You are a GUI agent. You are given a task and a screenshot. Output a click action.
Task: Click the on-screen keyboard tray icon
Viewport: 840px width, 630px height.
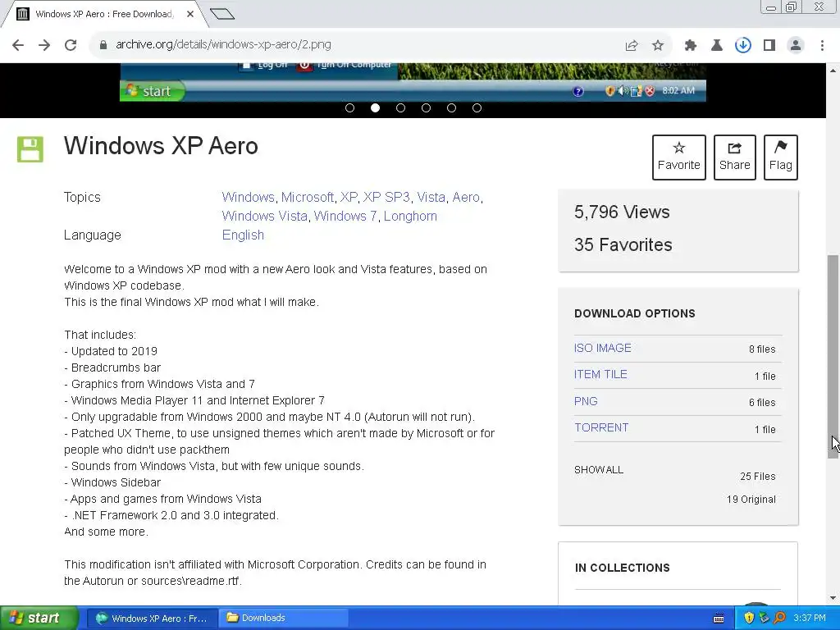(x=719, y=619)
